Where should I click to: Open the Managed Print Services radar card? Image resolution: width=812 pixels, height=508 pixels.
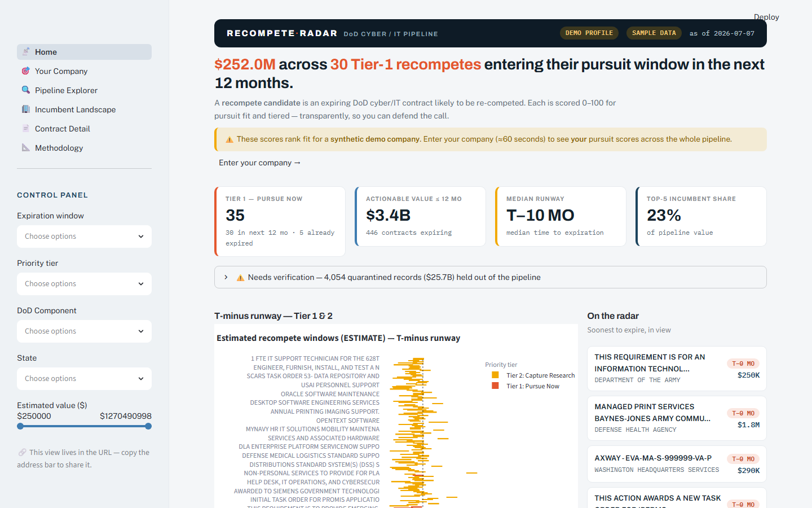[677, 418]
